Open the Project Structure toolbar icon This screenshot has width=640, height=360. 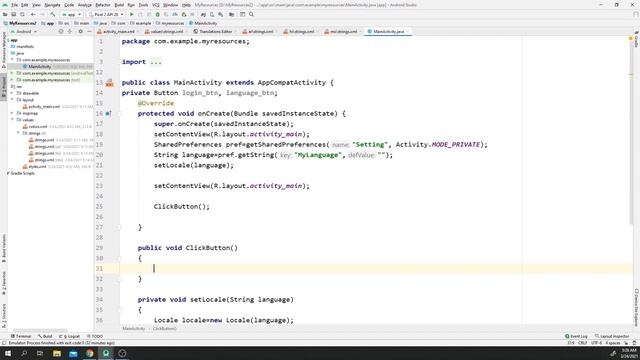231,14
